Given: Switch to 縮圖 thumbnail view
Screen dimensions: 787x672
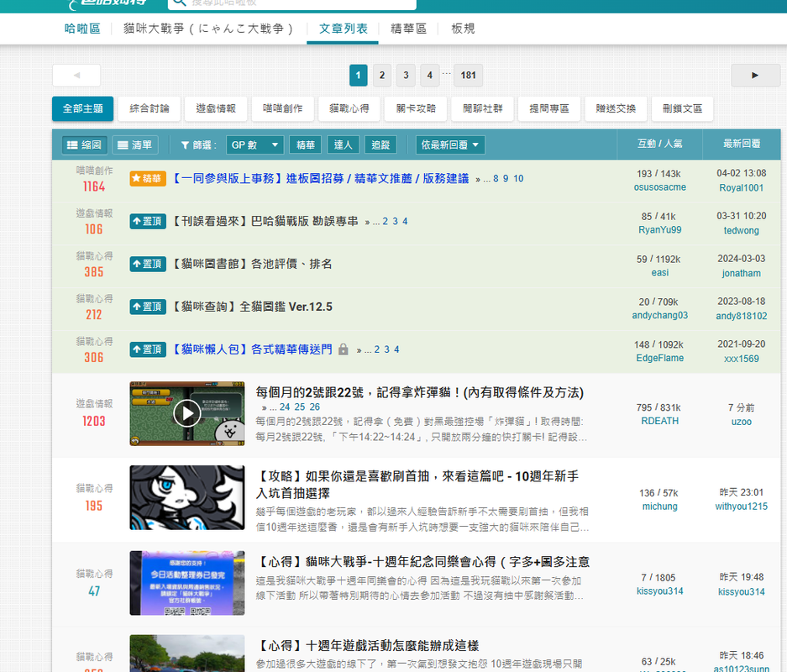Looking at the screenshot, I should click(85, 145).
